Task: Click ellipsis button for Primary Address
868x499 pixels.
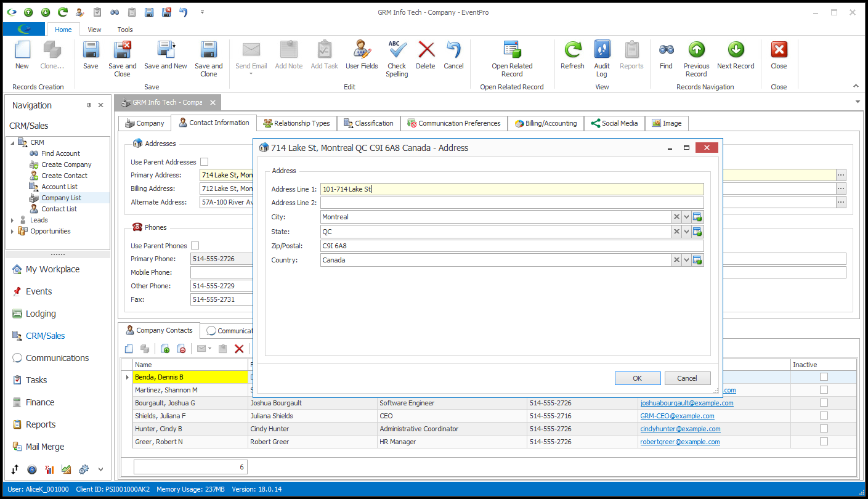Action: pos(841,175)
